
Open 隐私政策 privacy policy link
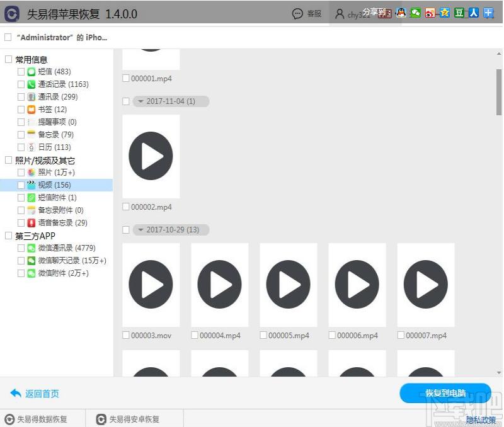(481, 420)
